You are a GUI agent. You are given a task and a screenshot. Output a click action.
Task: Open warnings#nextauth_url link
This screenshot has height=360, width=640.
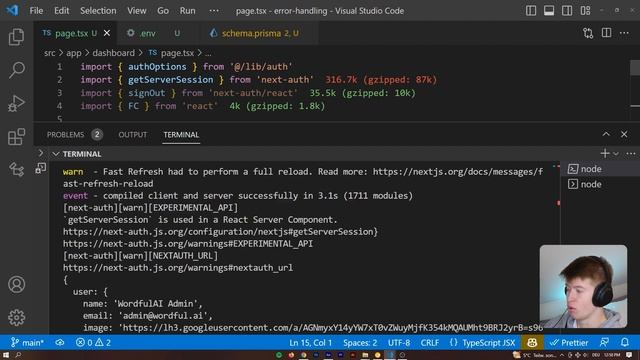point(178,268)
